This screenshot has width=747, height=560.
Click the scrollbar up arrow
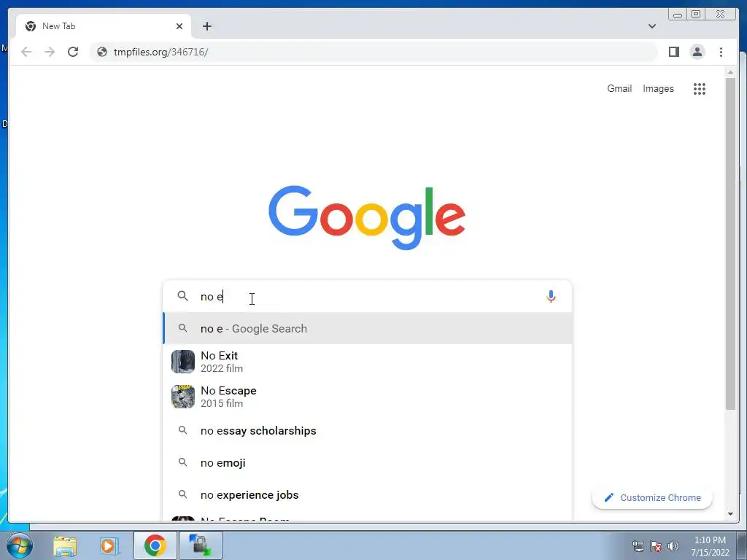[730, 72]
